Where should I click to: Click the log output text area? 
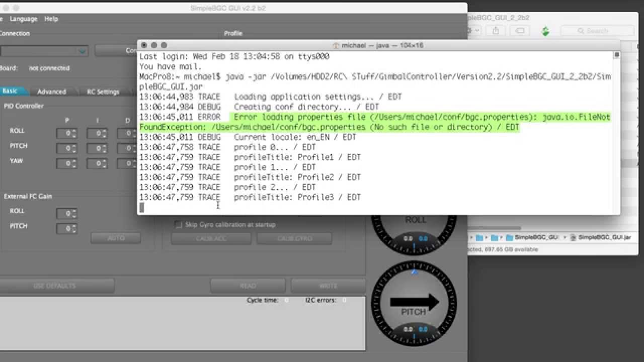183,323
